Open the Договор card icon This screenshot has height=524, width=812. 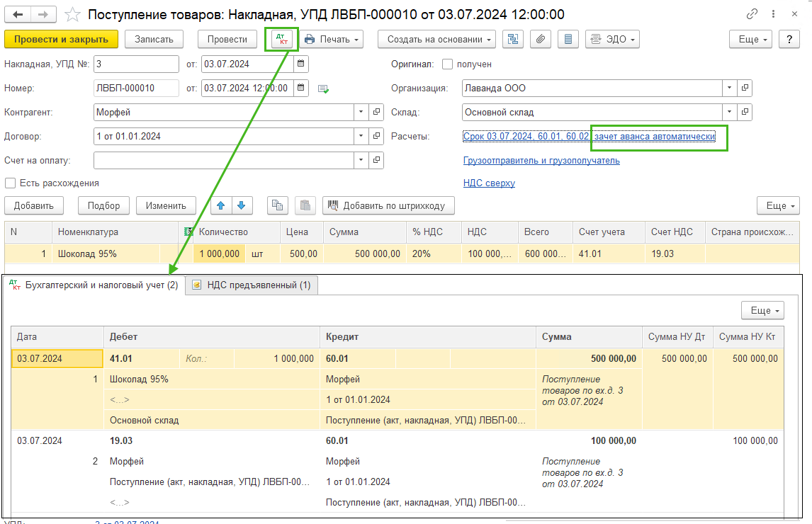click(x=376, y=136)
